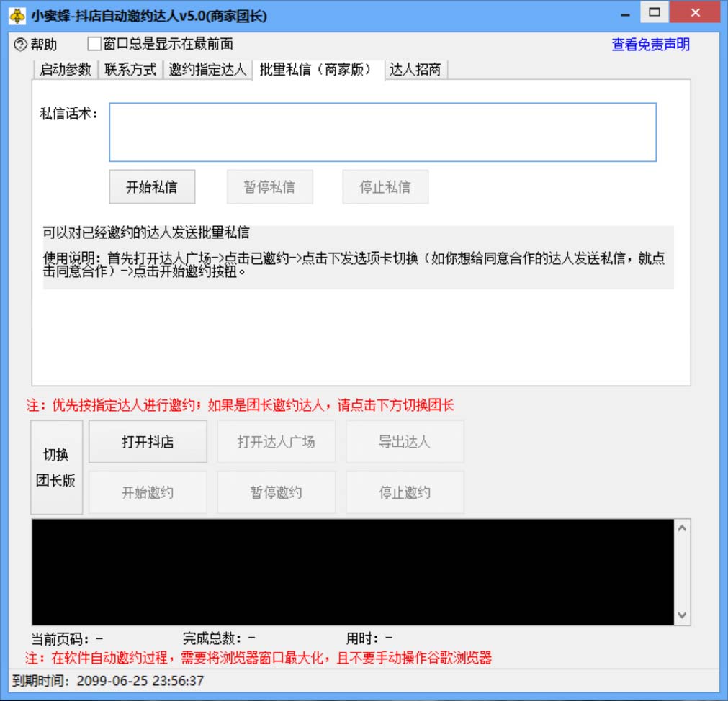Viewport: 728px width, 701px height.
Task: Enable 窗口总是显示在最前面 checkbox
Action: pos(92,43)
